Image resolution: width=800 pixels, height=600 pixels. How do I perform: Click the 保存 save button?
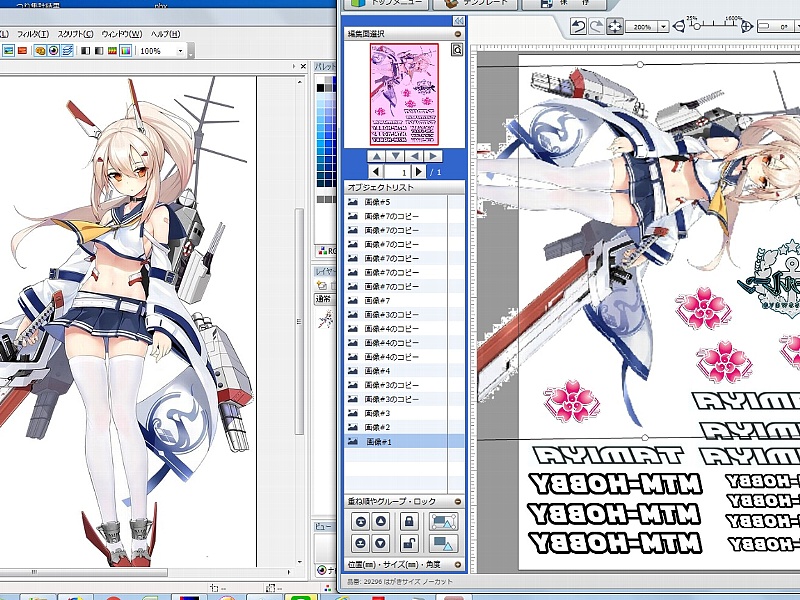pos(565,4)
